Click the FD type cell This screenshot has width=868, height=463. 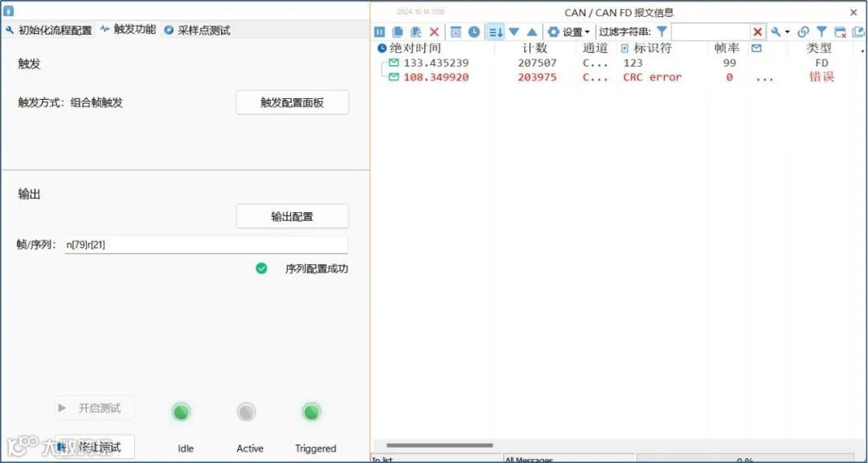(x=821, y=63)
